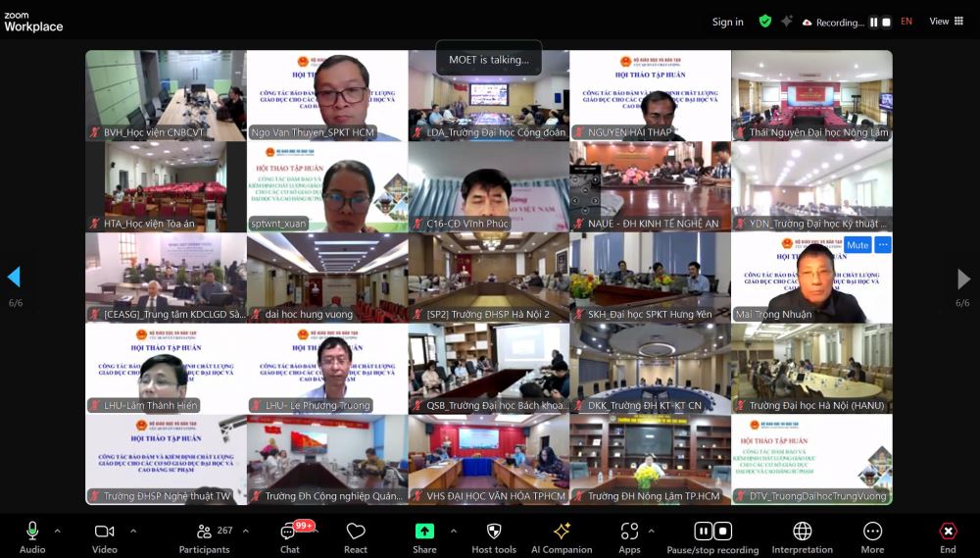Open the Chat panel
This screenshot has height=558, width=980.
coord(290,534)
